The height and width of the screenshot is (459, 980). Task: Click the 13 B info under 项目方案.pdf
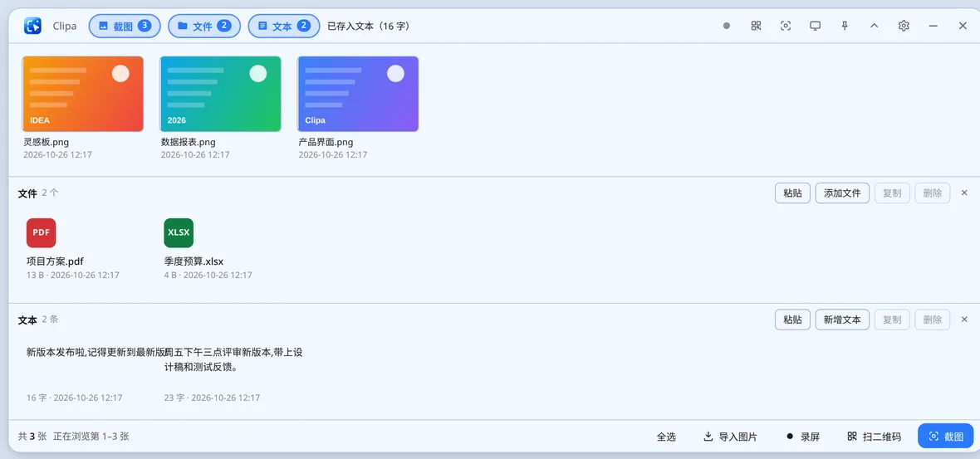point(72,275)
